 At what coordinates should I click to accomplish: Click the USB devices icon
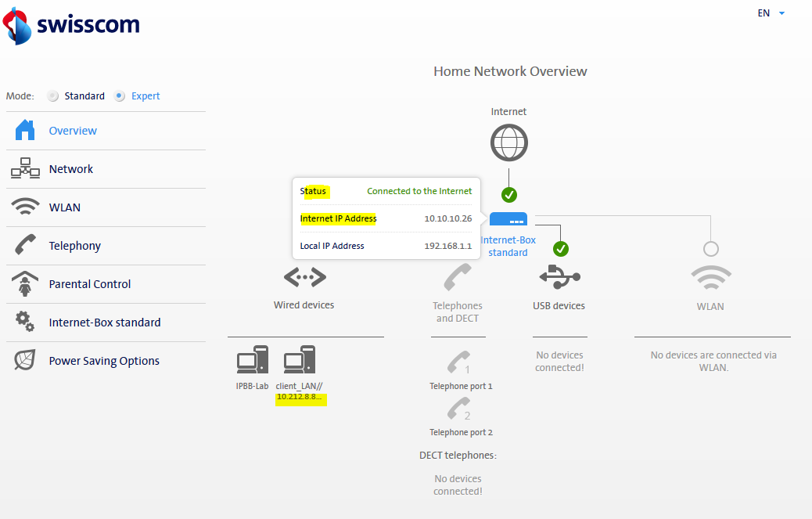[x=559, y=276]
